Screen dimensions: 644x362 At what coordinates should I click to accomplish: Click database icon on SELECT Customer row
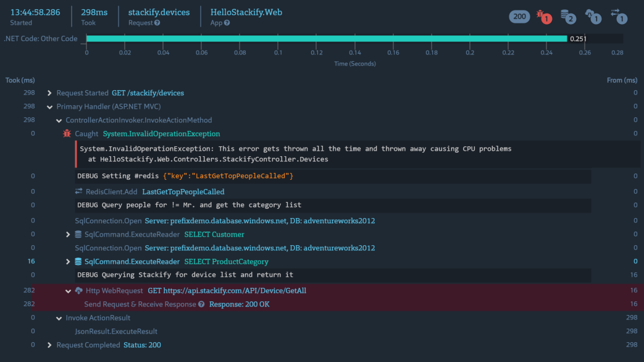pos(78,234)
